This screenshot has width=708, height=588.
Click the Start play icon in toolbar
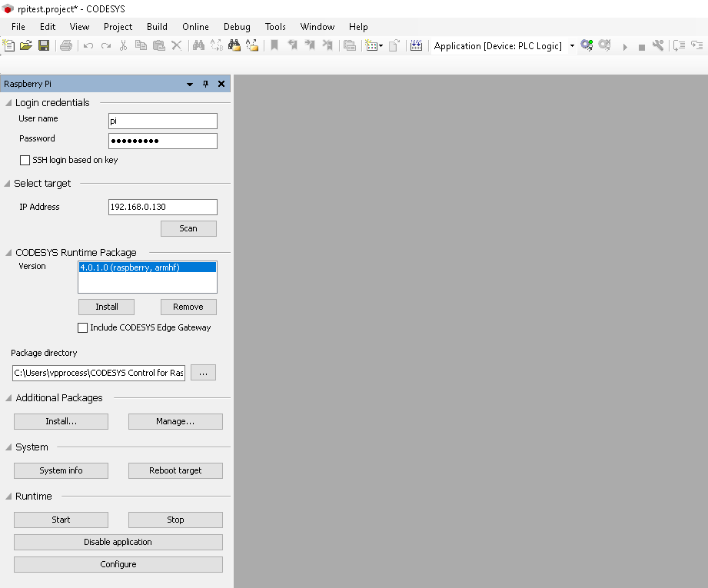click(x=625, y=47)
